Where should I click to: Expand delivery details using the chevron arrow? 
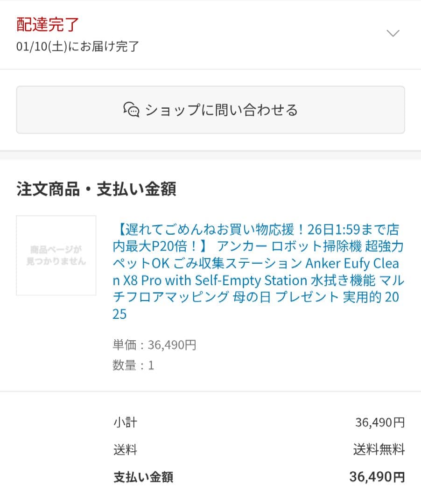coord(393,33)
